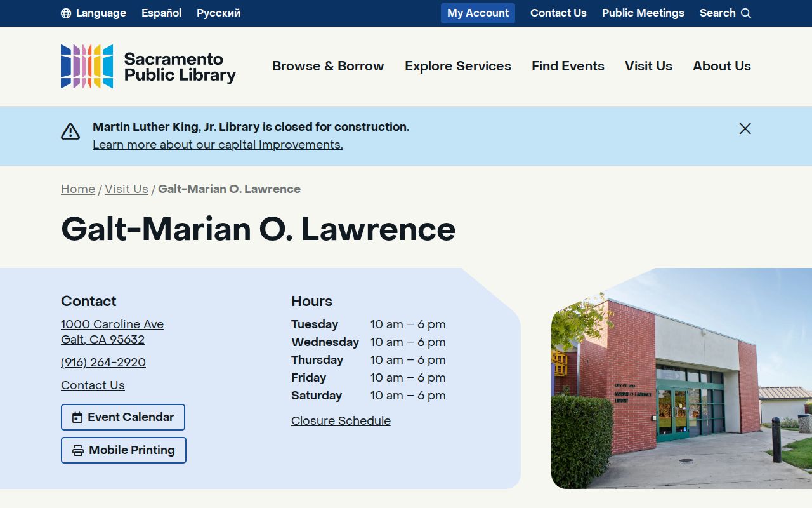Call the (916) 264-2920 phone link
Image resolution: width=812 pixels, height=508 pixels.
point(103,363)
